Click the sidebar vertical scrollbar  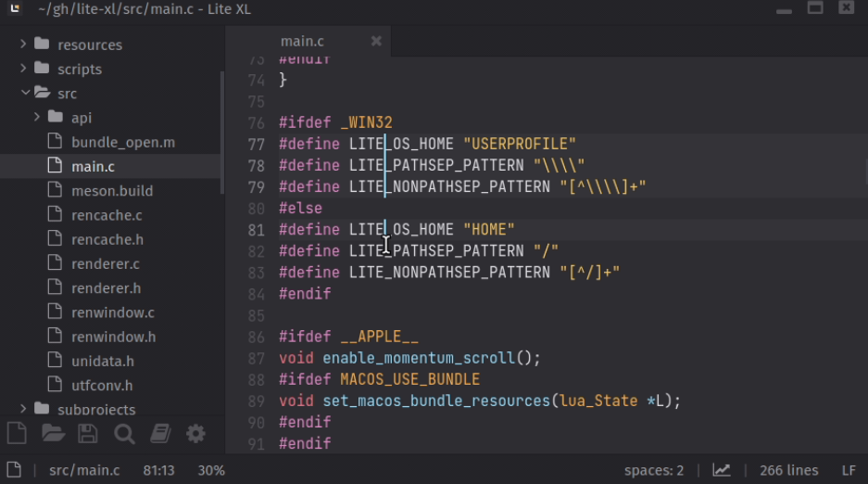(222, 132)
